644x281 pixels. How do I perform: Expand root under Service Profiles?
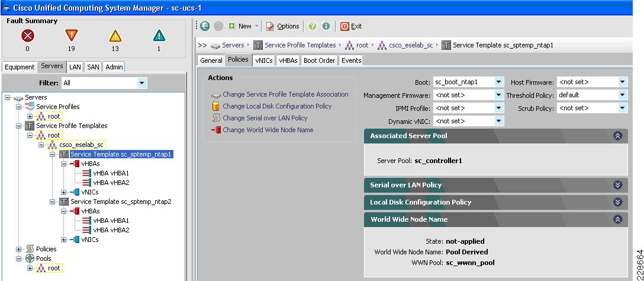[29, 116]
